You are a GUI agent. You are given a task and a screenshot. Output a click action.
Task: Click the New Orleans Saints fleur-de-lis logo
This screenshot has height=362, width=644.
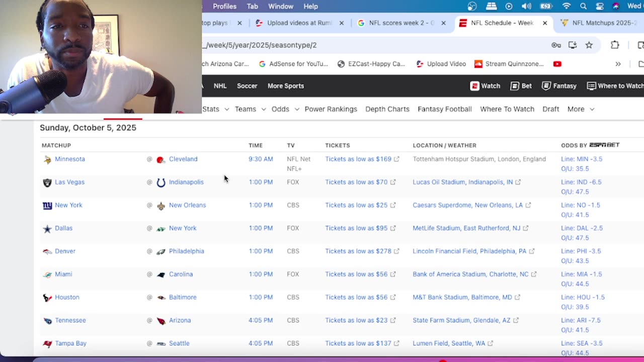(161, 206)
